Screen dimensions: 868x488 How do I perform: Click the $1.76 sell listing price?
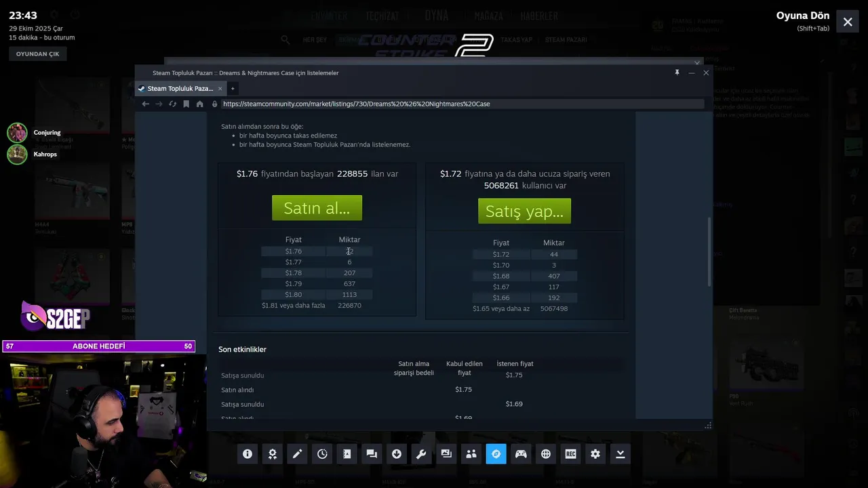tap(293, 251)
